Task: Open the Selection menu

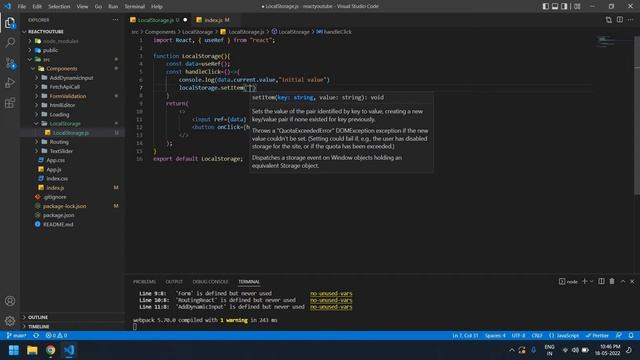Action: click(59, 7)
